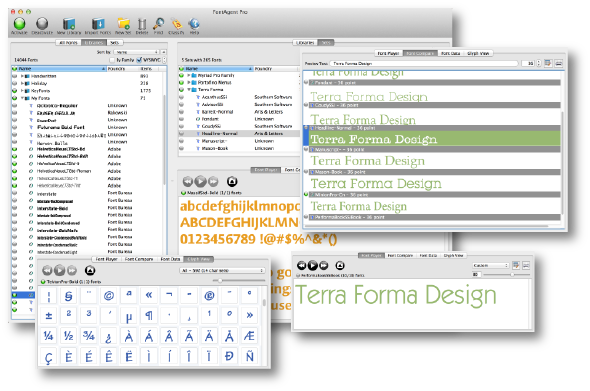The height and width of the screenshot is (391, 590).
Task: Click fast-forward in bottom-right Font Player panel
Action: click(324, 266)
